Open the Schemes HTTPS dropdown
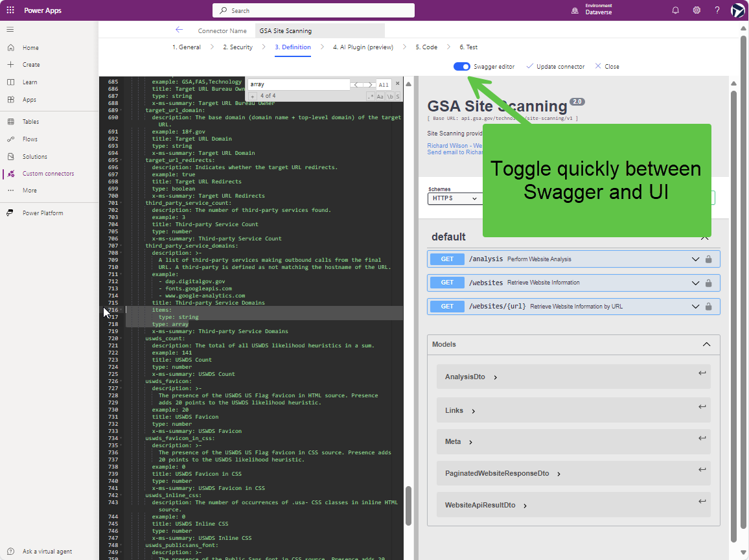The height and width of the screenshot is (560, 749). click(x=455, y=198)
